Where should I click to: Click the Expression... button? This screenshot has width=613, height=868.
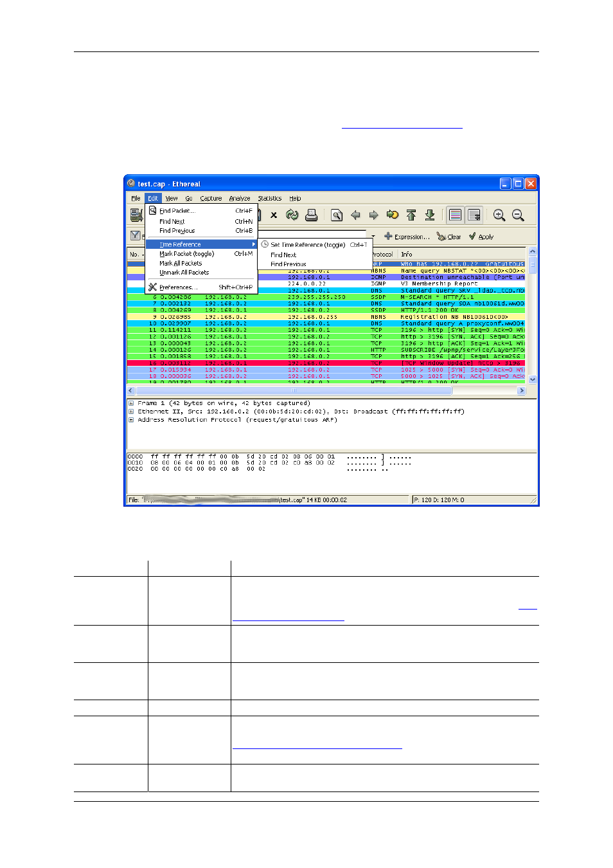[x=407, y=237]
